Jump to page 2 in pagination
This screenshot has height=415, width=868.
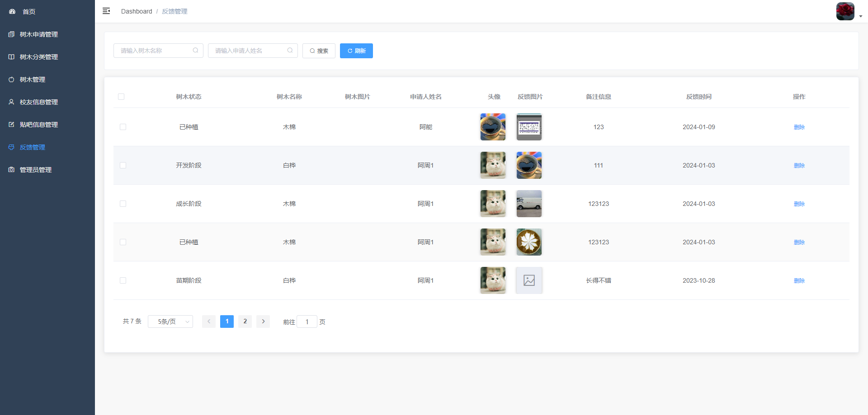coord(245,322)
